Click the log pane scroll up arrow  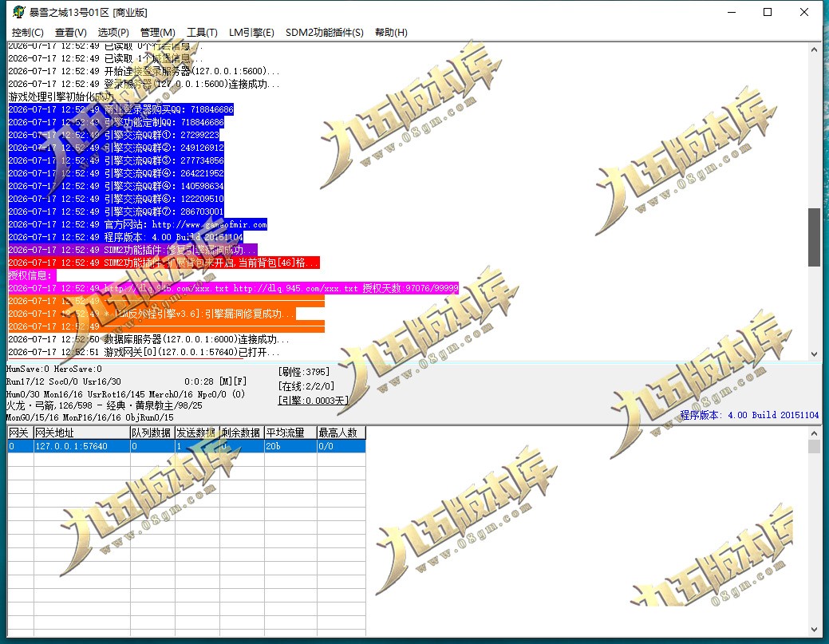(814, 49)
